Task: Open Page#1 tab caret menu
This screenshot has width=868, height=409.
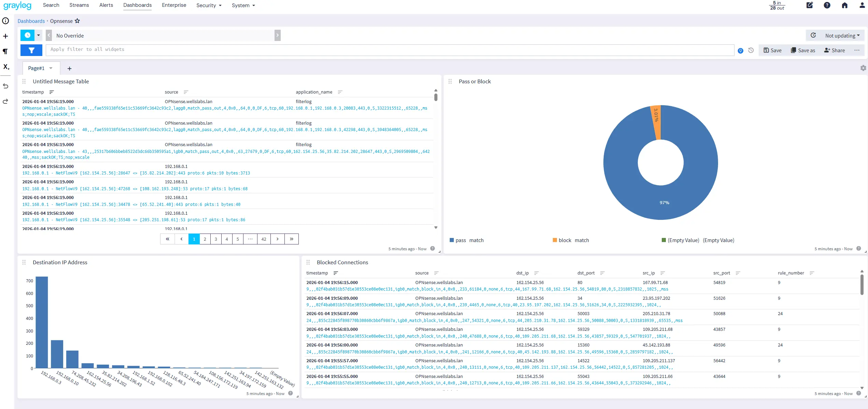Action: (x=51, y=68)
